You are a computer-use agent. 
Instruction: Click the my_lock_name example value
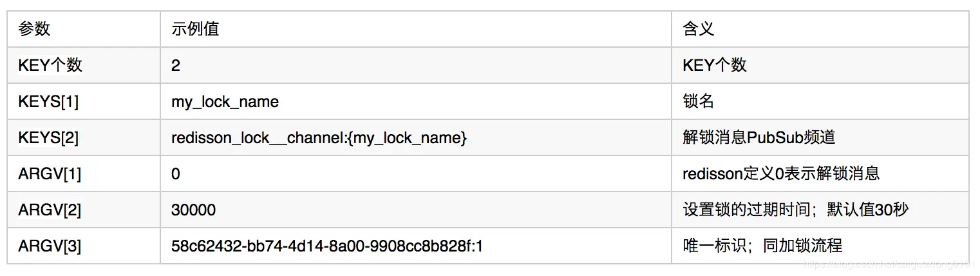pos(225,102)
